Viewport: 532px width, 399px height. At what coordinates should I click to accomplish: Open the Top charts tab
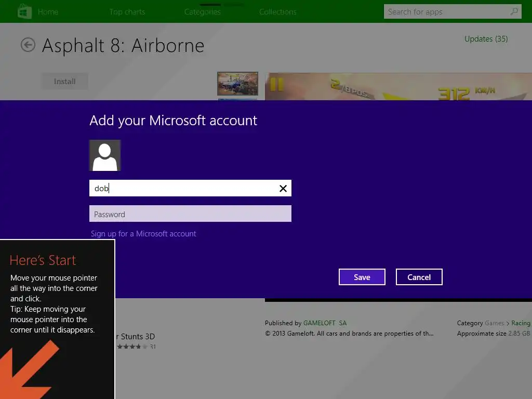(x=127, y=12)
